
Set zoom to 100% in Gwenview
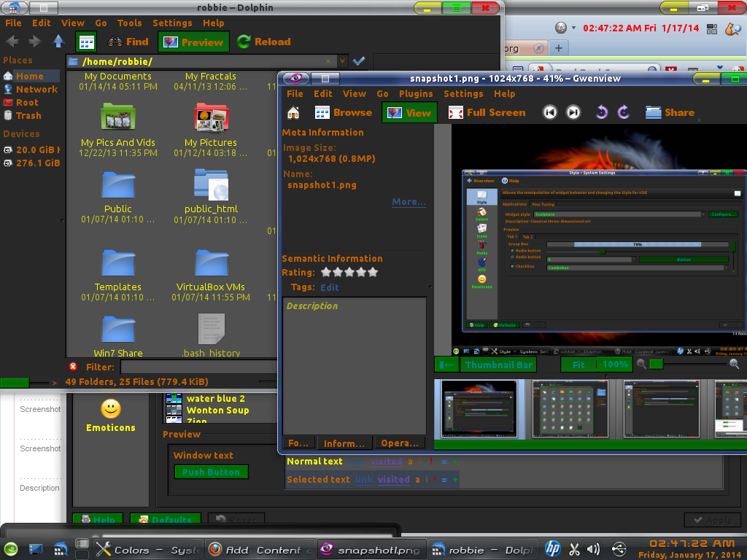(615, 365)
